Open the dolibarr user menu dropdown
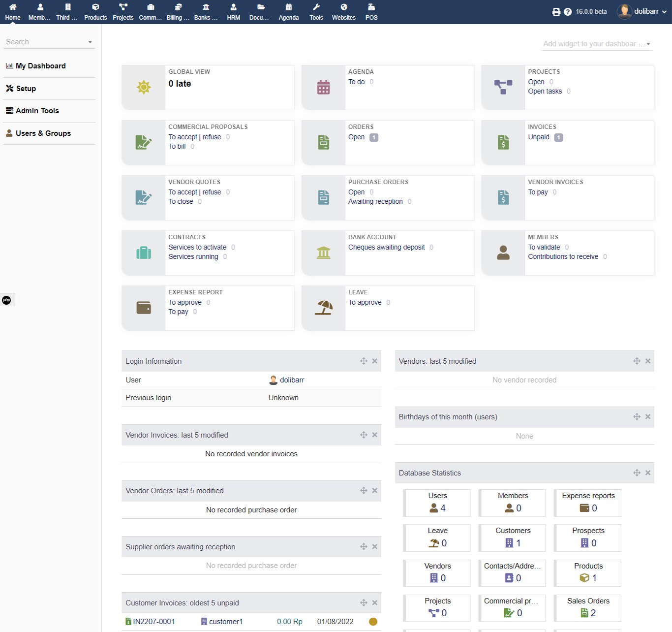 click(x=642, y=11)
